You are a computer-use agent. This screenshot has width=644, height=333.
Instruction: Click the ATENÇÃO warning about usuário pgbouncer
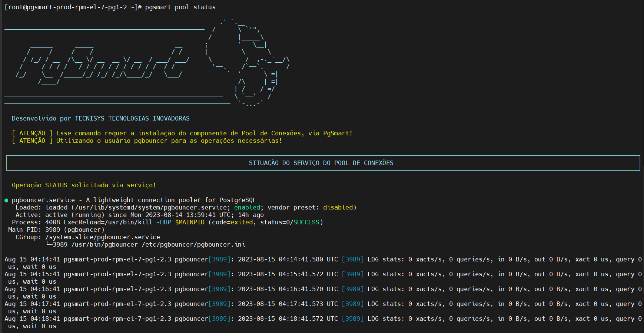pos(147,141)
